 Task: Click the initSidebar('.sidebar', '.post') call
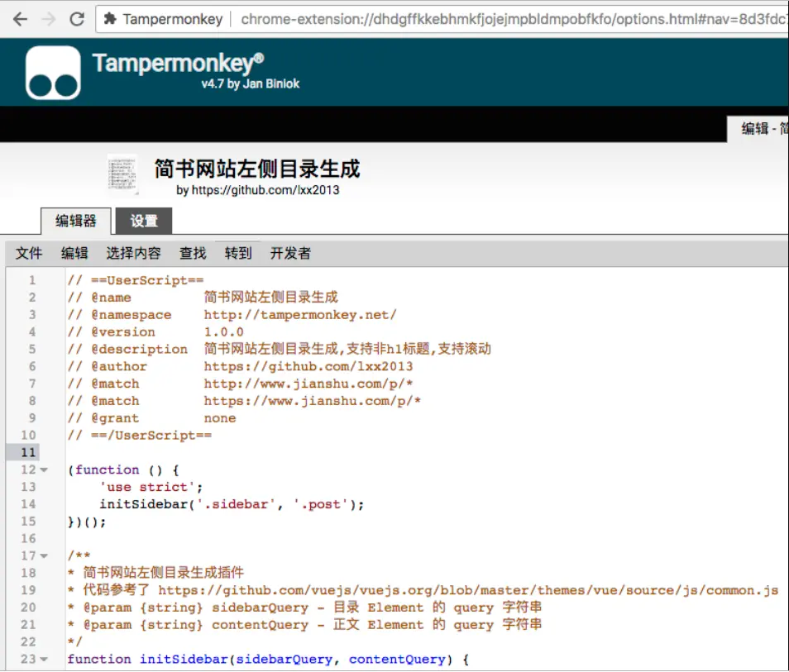pyautogui.click(x=232, y=504)
